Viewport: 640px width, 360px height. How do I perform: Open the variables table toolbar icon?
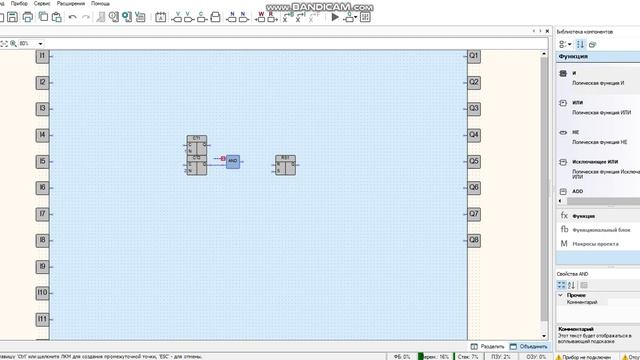tap(140, 17)
